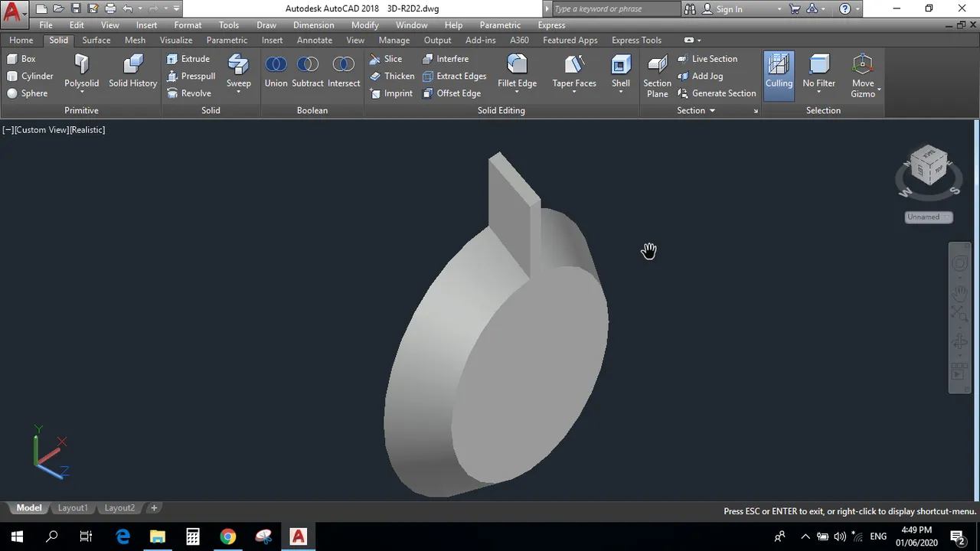980x551 pixels.
Task: Open the Annotate ribbon tab
Action: (x=315, y=40)
